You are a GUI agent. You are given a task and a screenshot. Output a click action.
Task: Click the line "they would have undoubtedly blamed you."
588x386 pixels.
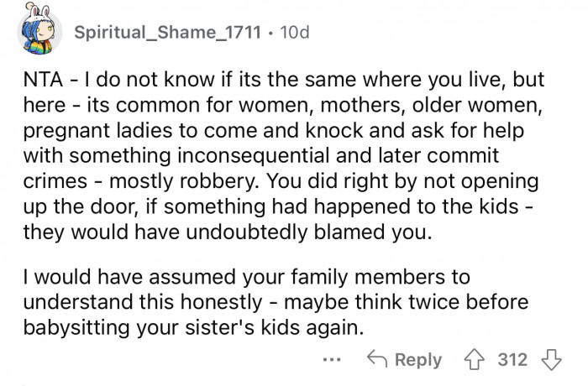pos(228,232)
